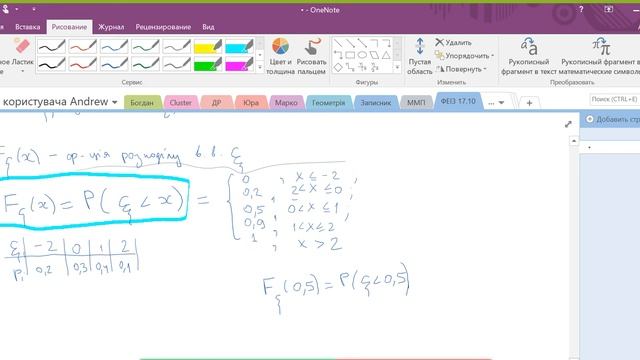Pick the thick blue pen

[114, 64]
